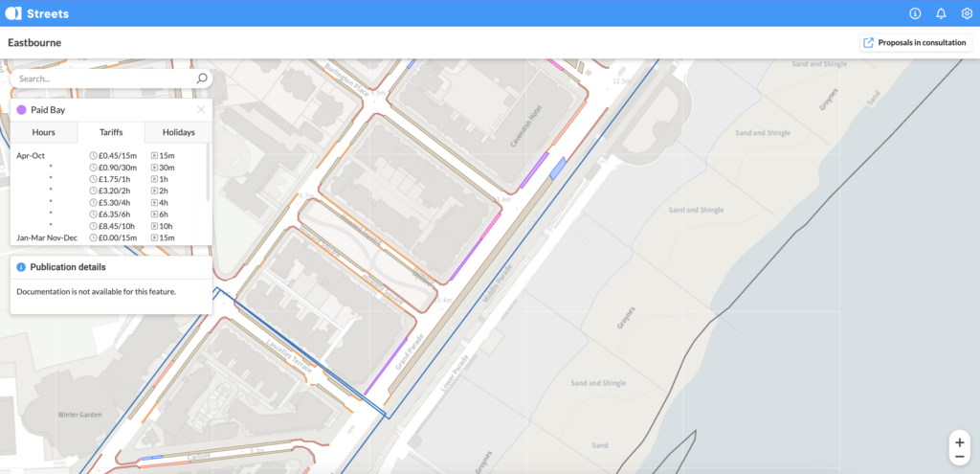Zoom out the map with minus

[959, 457]
